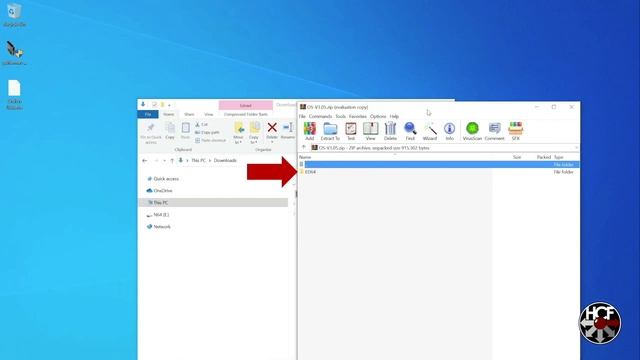Switch to Explorer Share tab
Screen dimensions: 640x360
(189, 114)
